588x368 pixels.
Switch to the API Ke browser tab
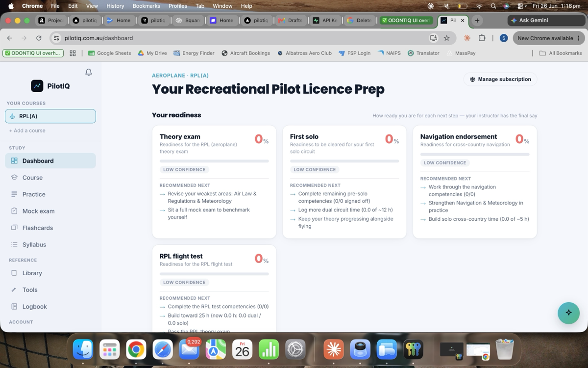click(324, 21)
